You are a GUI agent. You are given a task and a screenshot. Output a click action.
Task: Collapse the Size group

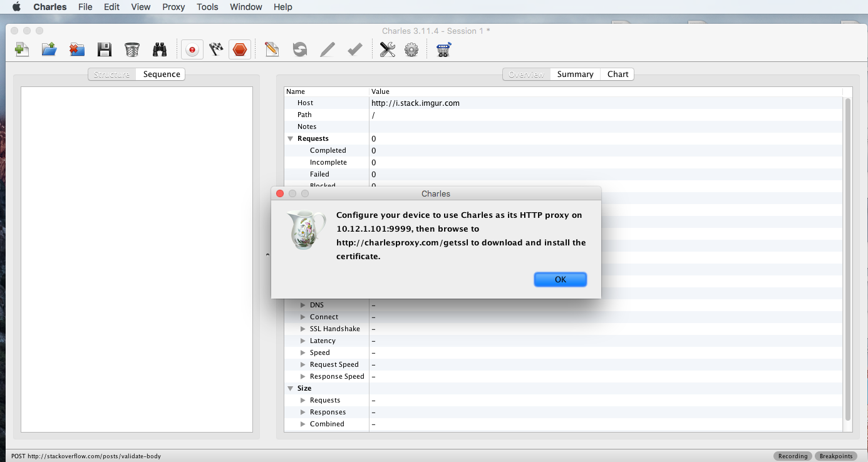[290, 388]
